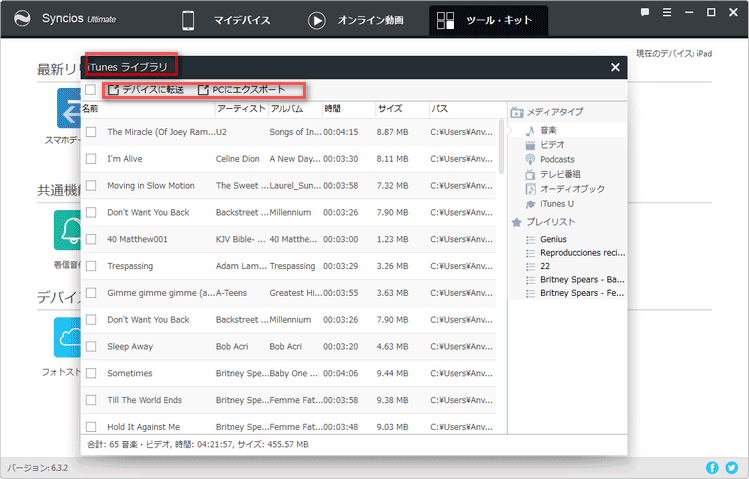Click the grid icon beside ツール・キット
Viewport: 749px width, 479px height.
point(445,21)
